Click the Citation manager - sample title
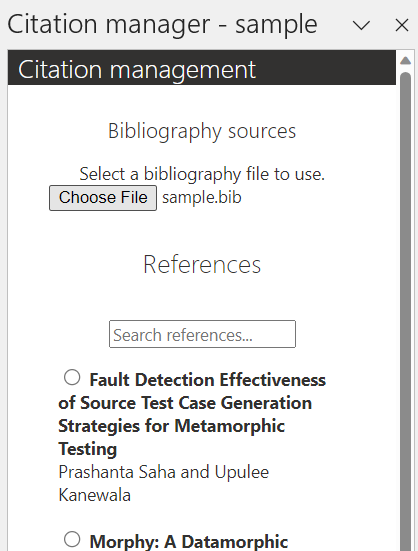 162,24
